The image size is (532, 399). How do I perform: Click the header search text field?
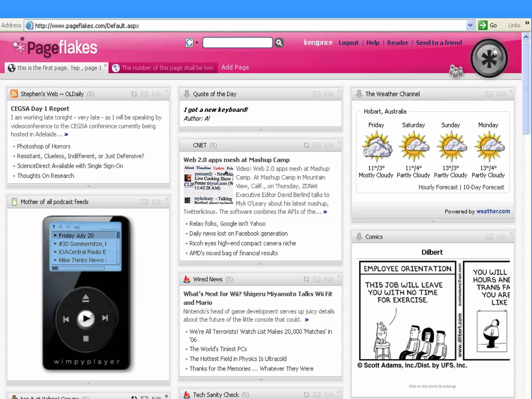click(237, 43)
